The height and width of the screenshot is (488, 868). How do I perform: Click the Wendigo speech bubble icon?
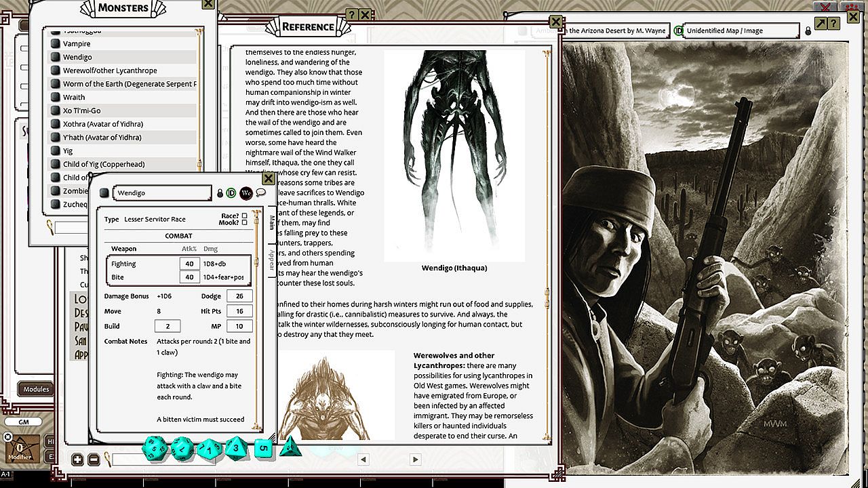pyautogui.click(x=260, y=192)
